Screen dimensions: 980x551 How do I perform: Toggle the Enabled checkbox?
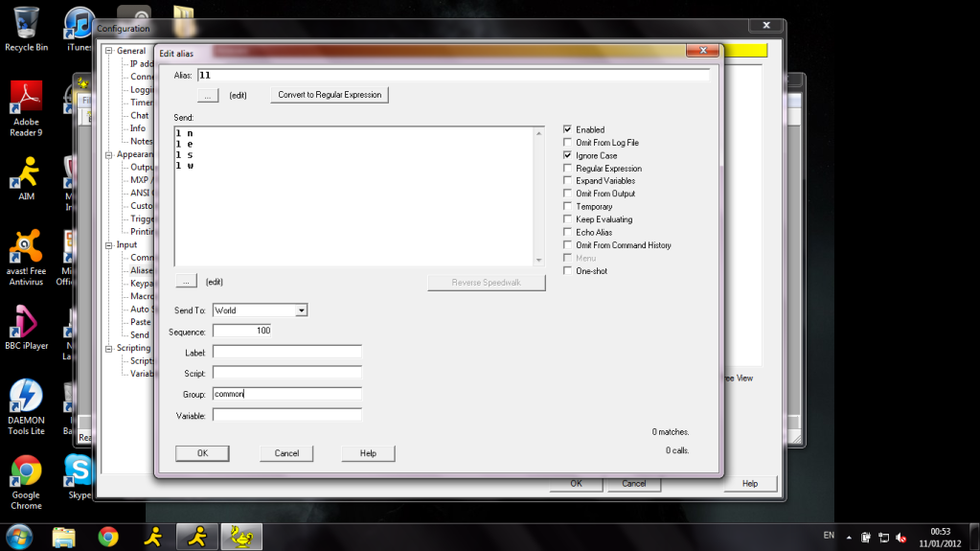pyautogui.click(x=567, y=129)
